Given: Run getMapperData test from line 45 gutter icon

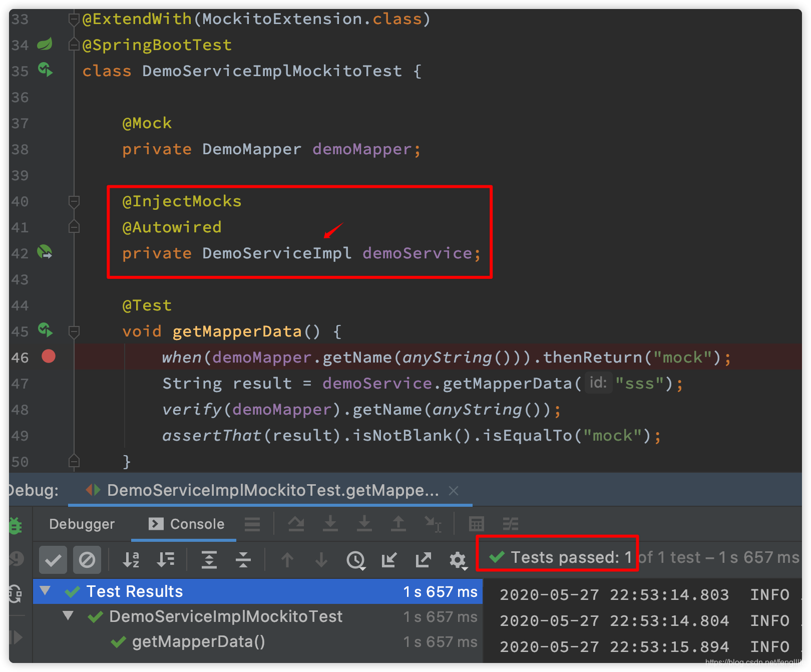Looking at the screenshot, I should pyautogui.click(x=45, y=330).
